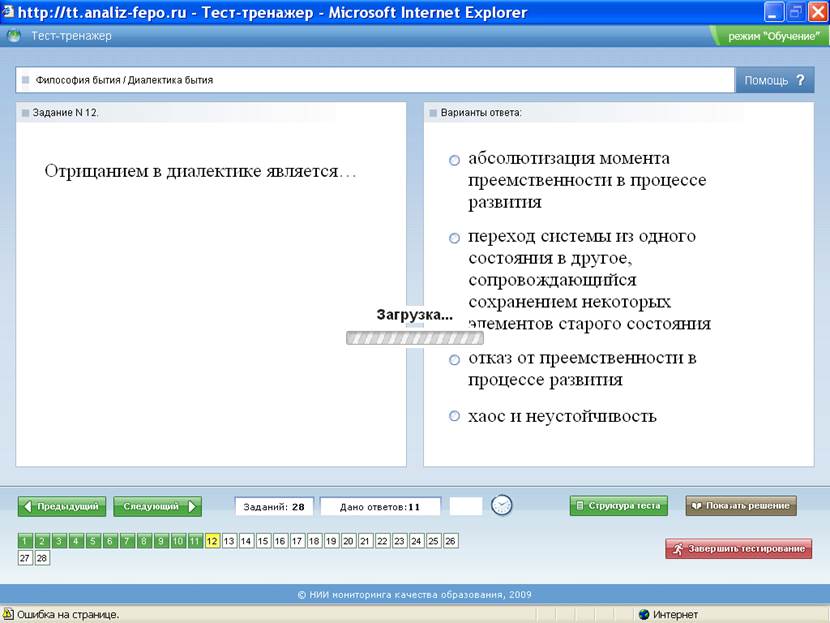This screenshot has width=830, height=623.
Task: Jump to question 2
Action: pyautogui.click(x=42, y=541)
